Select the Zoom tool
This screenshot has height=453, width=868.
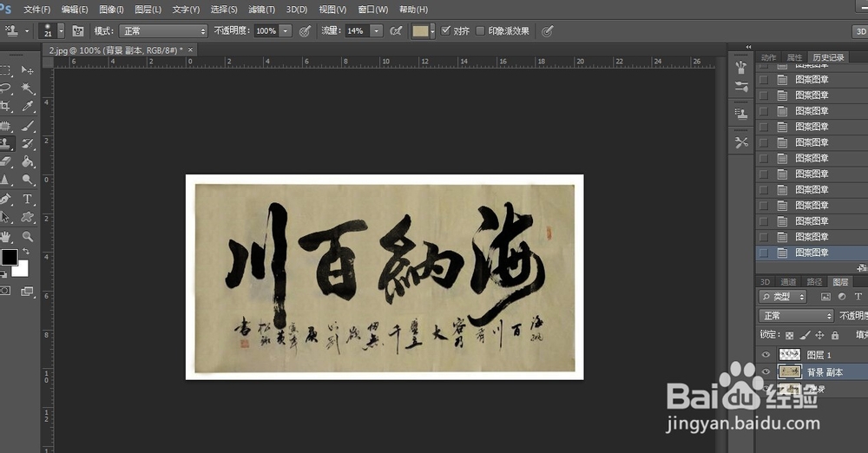27,236
